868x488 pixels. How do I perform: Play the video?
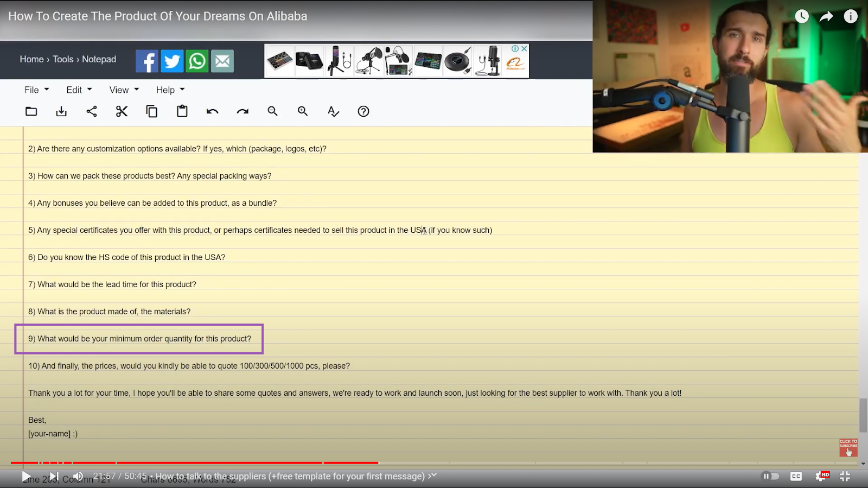point(25,477)
